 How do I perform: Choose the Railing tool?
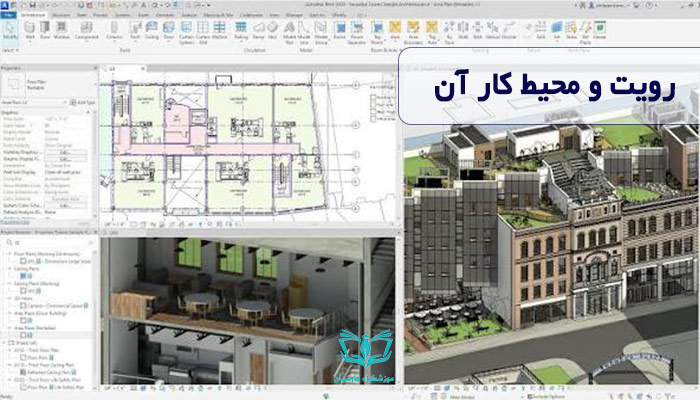(241, 30)
